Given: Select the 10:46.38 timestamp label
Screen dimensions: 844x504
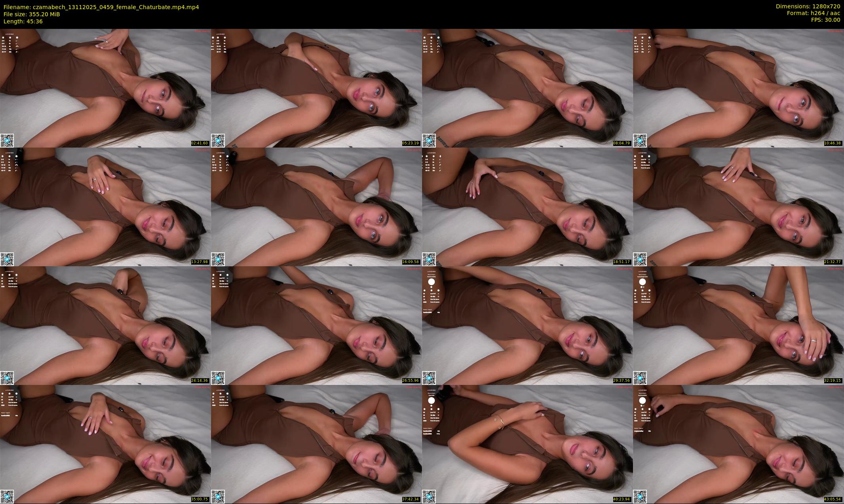Looking at the screenshot, I should tap(833, 143).
